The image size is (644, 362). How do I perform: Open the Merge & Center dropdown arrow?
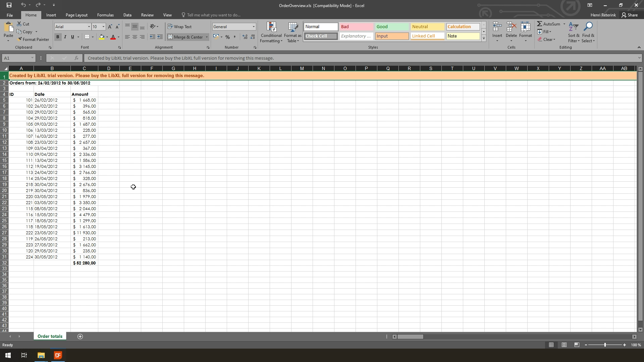point(207,37)
